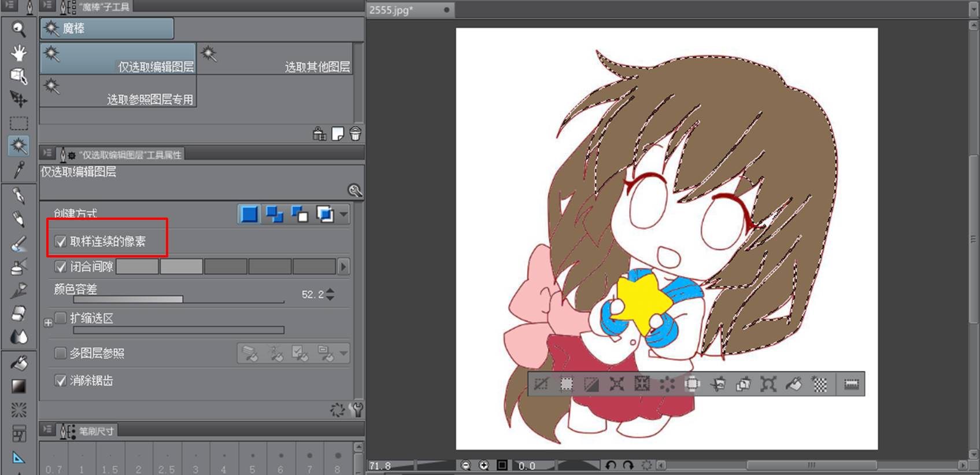The width and height of the screenshot is (980, 475).
Task: Select the Frame Border tool
Action: point(19,433)
